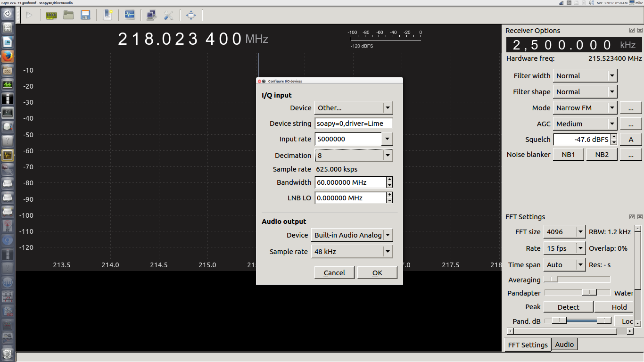The image size is (644, 362).
Task: Open the Filter width dropdown
Action: point(585,75)
